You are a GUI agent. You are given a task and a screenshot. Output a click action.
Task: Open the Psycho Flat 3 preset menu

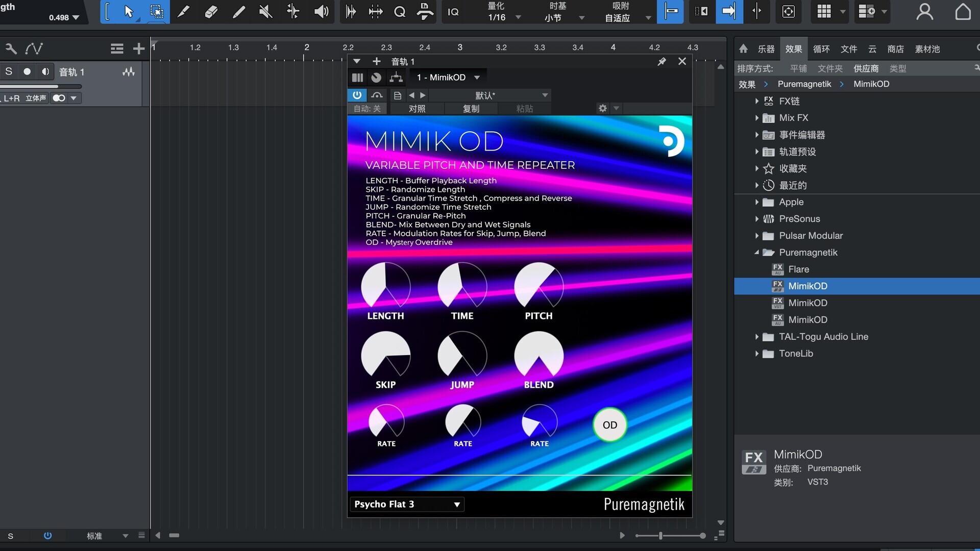point(407,504)
